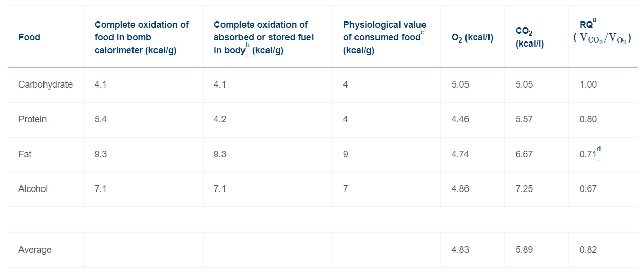Click the CO2 (kcal/l) column header
644x276 pixels.
click(529, 37)
